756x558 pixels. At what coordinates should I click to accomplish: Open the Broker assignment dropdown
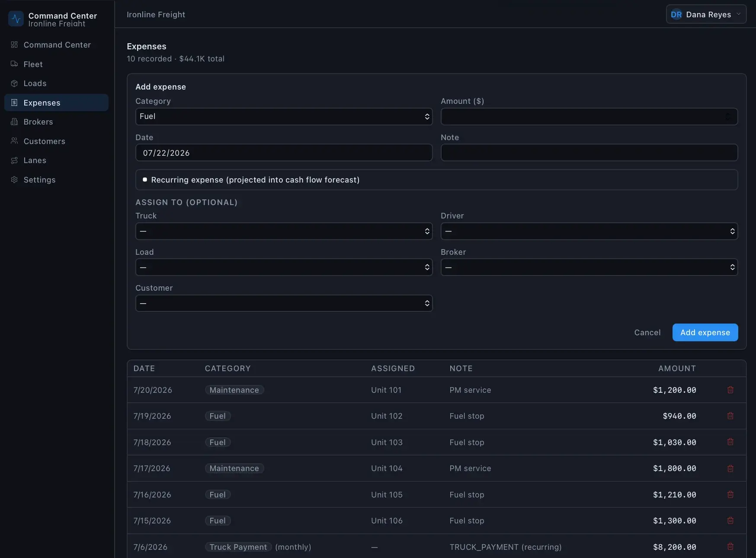tap(589, 267)
